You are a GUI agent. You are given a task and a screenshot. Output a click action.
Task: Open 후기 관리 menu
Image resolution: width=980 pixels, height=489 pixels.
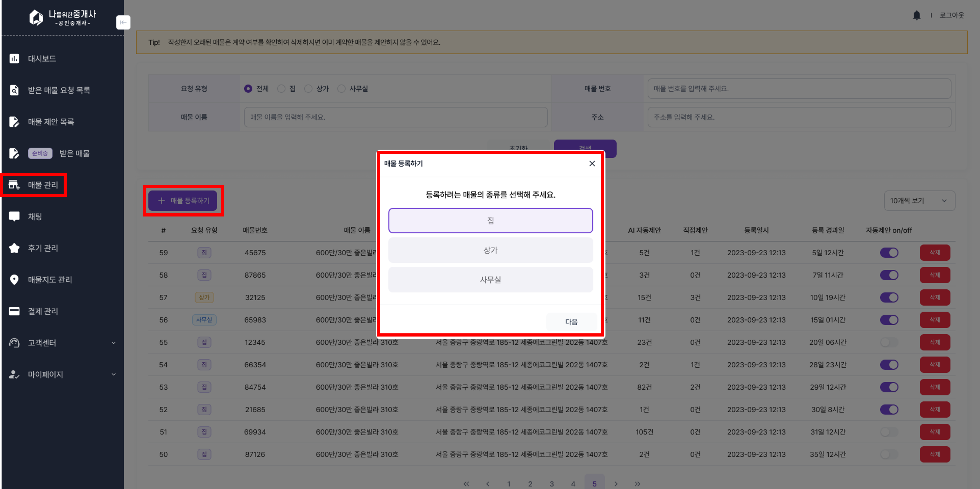tap(43, 248)
